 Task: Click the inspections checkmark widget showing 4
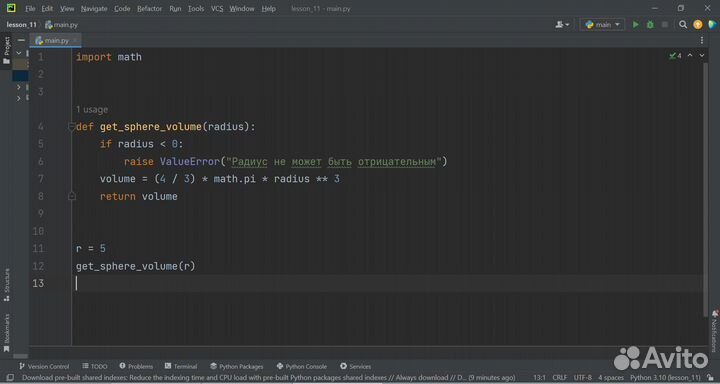point(675,56)
